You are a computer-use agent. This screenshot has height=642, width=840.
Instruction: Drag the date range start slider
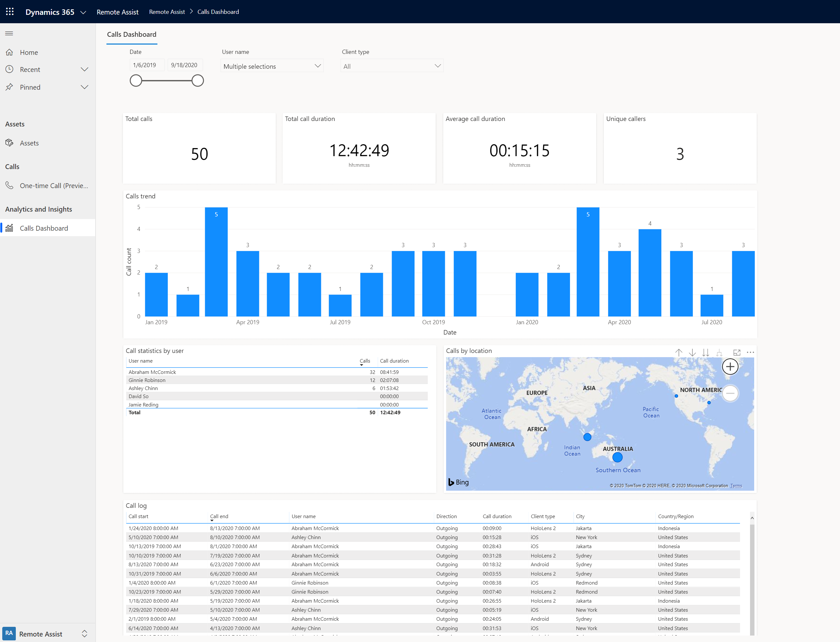click(x=135, y=80)
